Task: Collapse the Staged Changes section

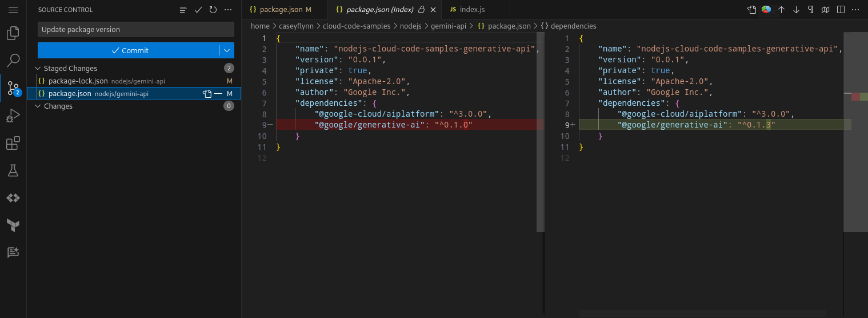Action: point(38,68)
